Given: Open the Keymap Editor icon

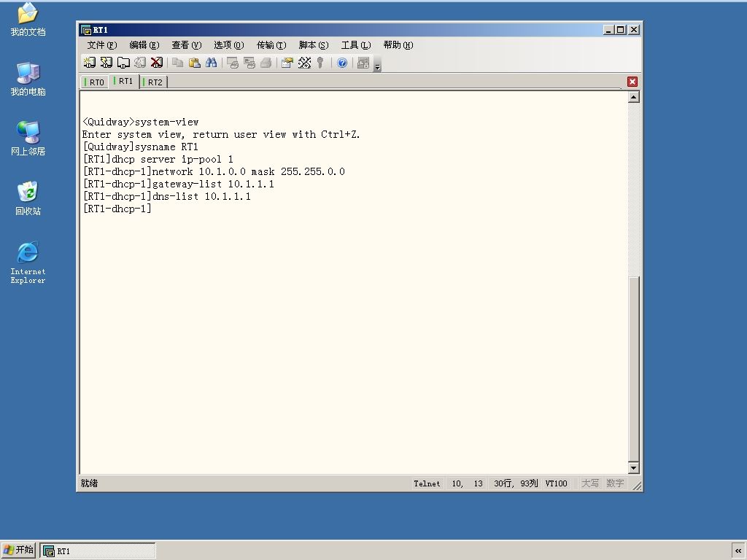Looking at the screenshot, I should pyautogui.click(x=304, y=63).
